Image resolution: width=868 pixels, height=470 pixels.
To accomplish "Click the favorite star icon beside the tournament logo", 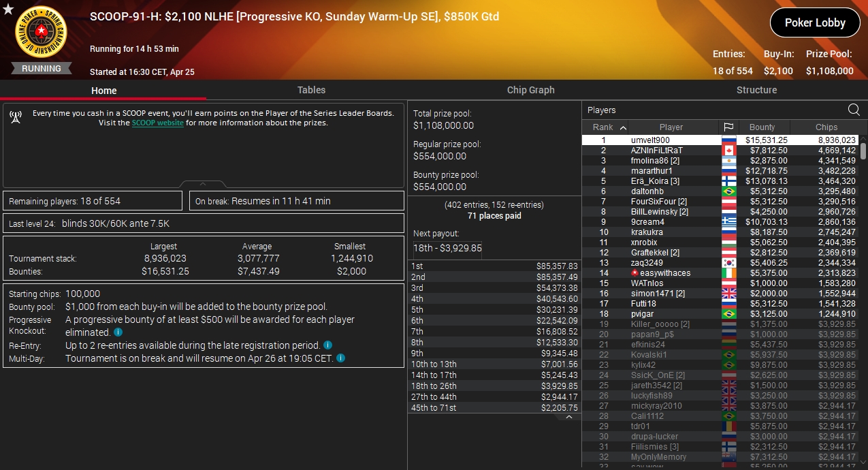I will coord(7,9).
